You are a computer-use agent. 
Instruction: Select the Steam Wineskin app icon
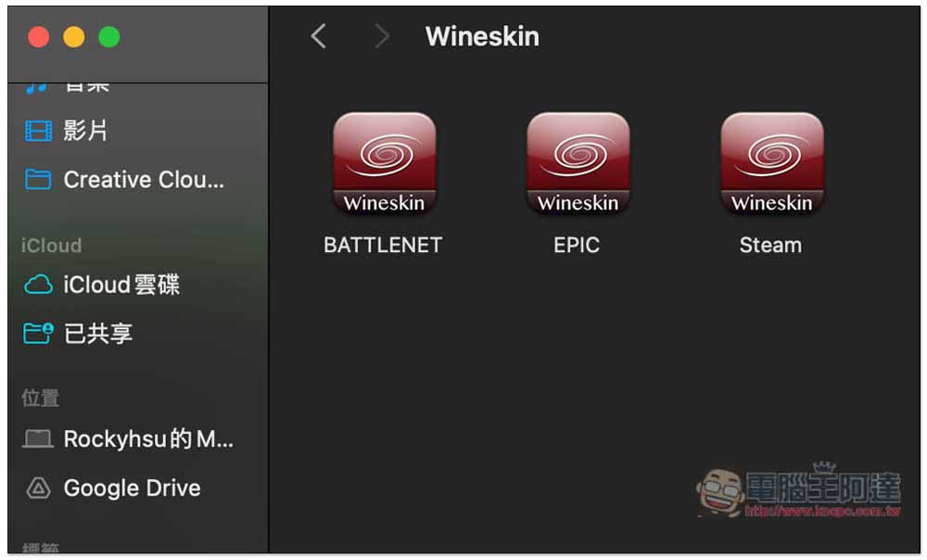771,163
